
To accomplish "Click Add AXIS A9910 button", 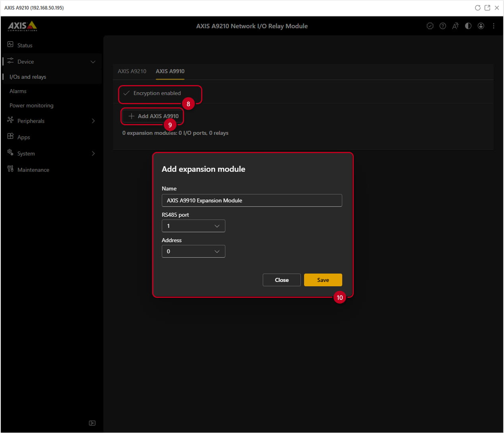I will [x=153, y=116].
